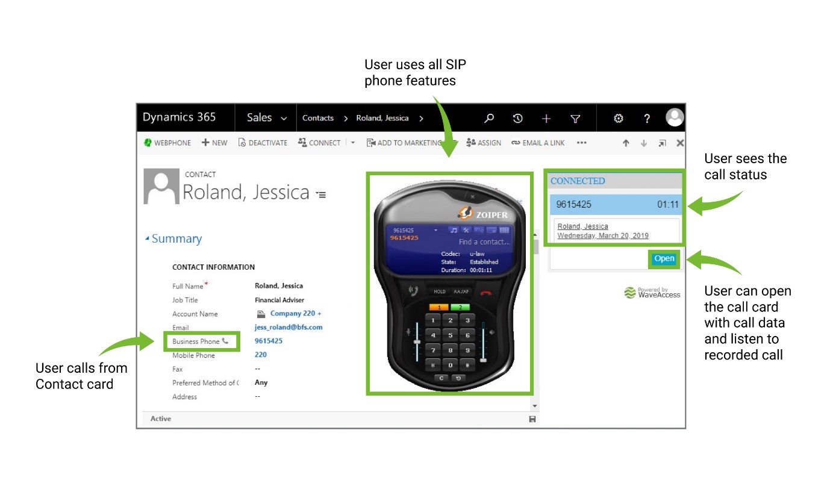The width and height of the screenshot is (836, 504).
Task: Click the NEW command
Action: 214,143
